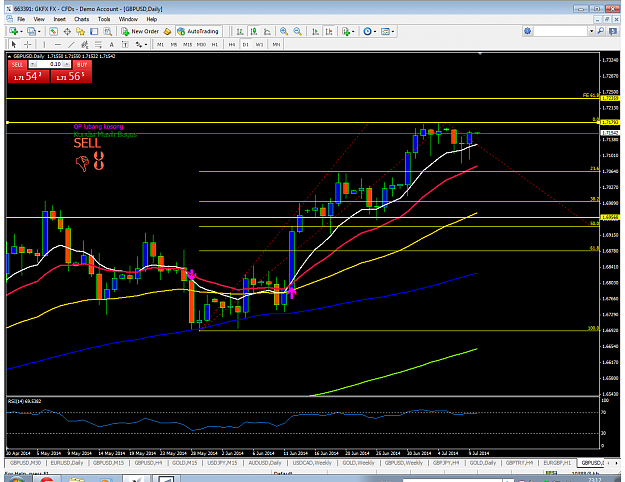The image size is (625, 482).
Task: Expand the search box dropdown arrow
Action: [x=592, y=31]
